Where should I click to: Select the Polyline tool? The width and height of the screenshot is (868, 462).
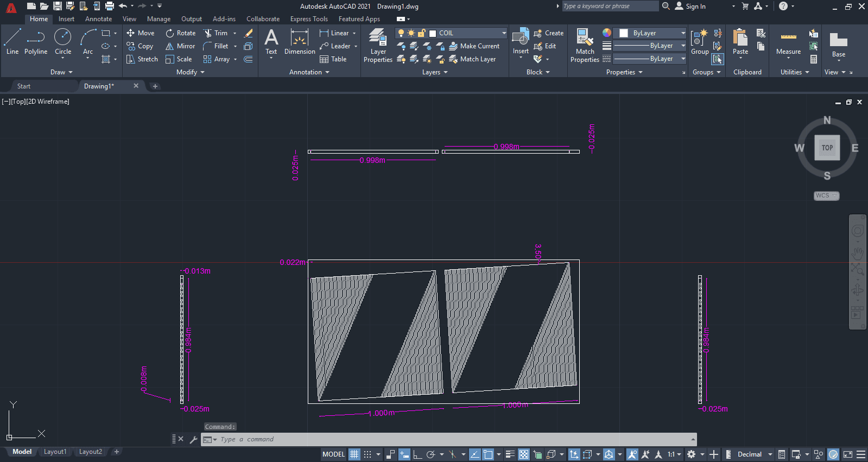[36, 42]
